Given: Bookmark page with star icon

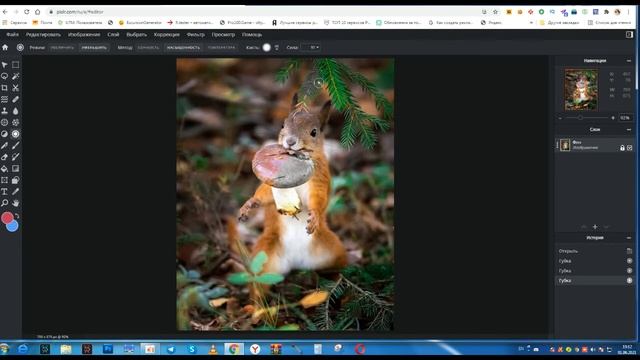Looking at the screenshot, I should pyautogui.click(x=496, y=12).
